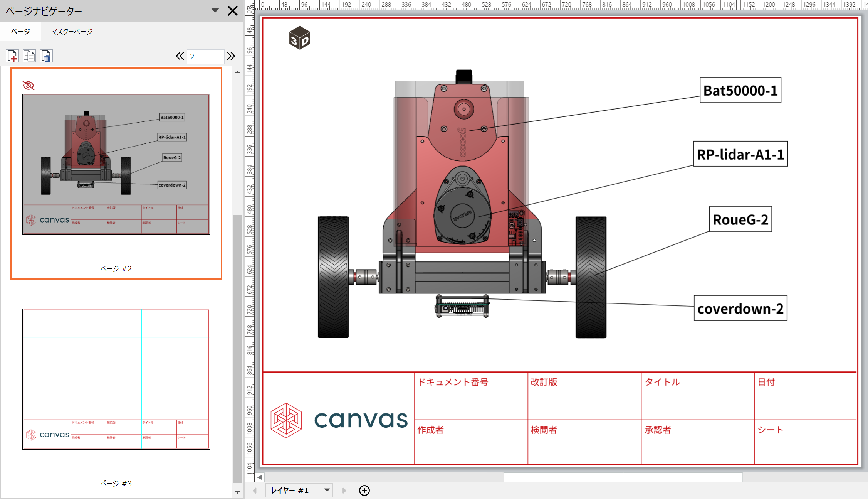The image size is (868, 499).
Task: Edit the page number field showing 2
Action: (205, 57)
